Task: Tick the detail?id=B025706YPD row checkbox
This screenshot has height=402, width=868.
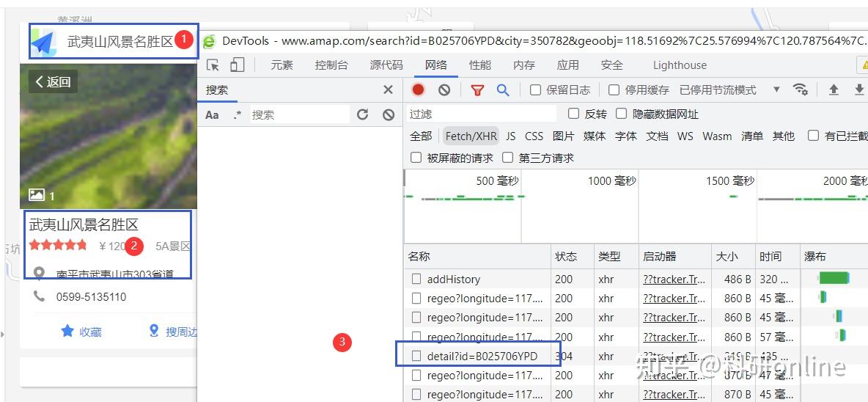Action: [416, 356]
